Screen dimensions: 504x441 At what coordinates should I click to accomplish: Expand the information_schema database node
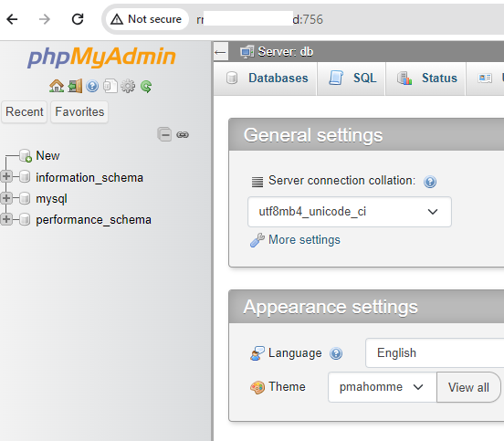point(6,176)
